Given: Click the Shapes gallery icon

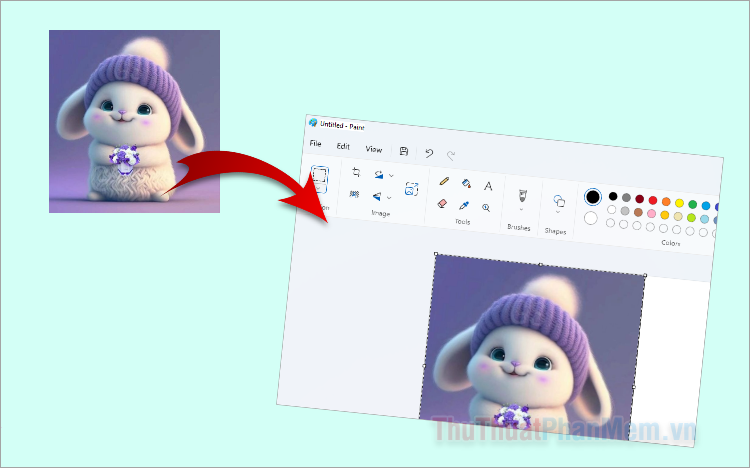Looking at the screenshot, I should tap(559, 201).
